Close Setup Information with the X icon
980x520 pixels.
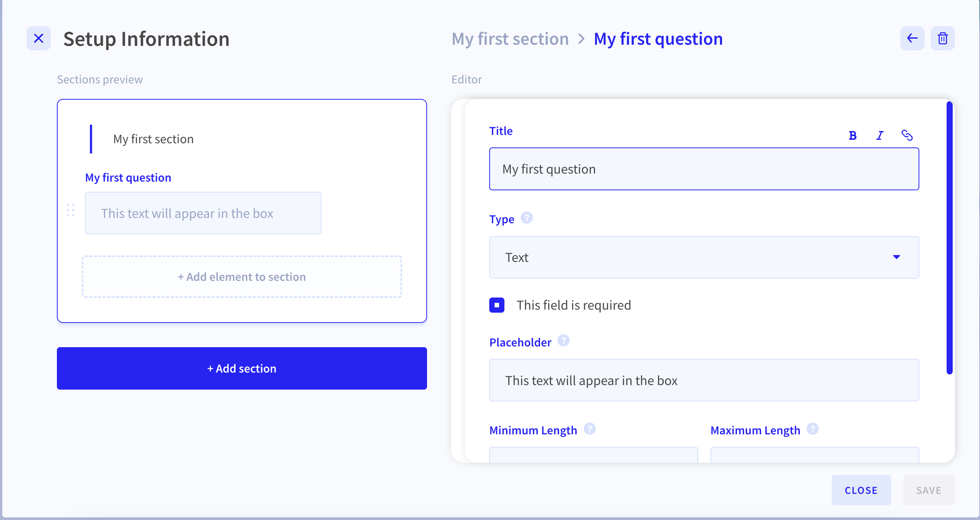click(38, 38)
